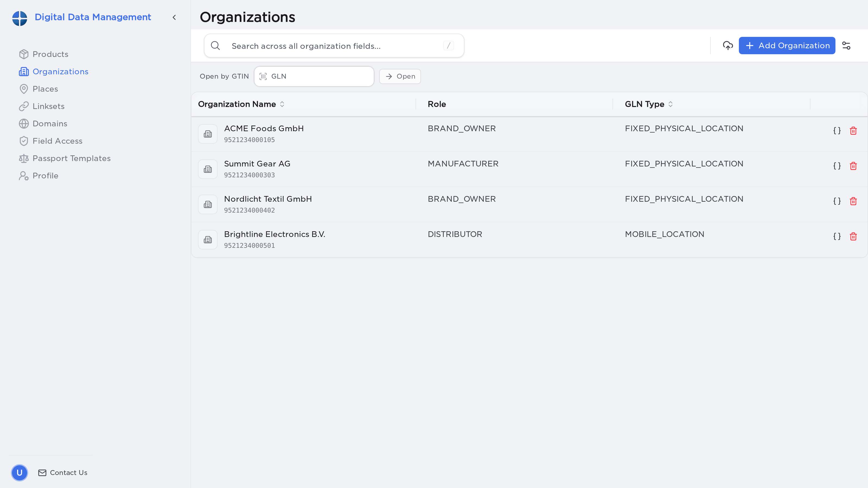
Task: Click the Linksets chain icon
Action: click(x=24, y=106)
